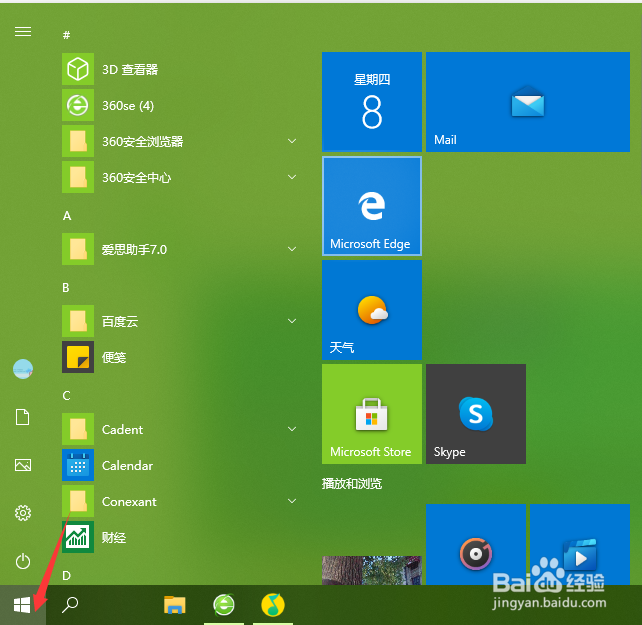The height and width of the screenshot is (625, 642).
Task: Open the 天气 weather tile
Action: 372,310
